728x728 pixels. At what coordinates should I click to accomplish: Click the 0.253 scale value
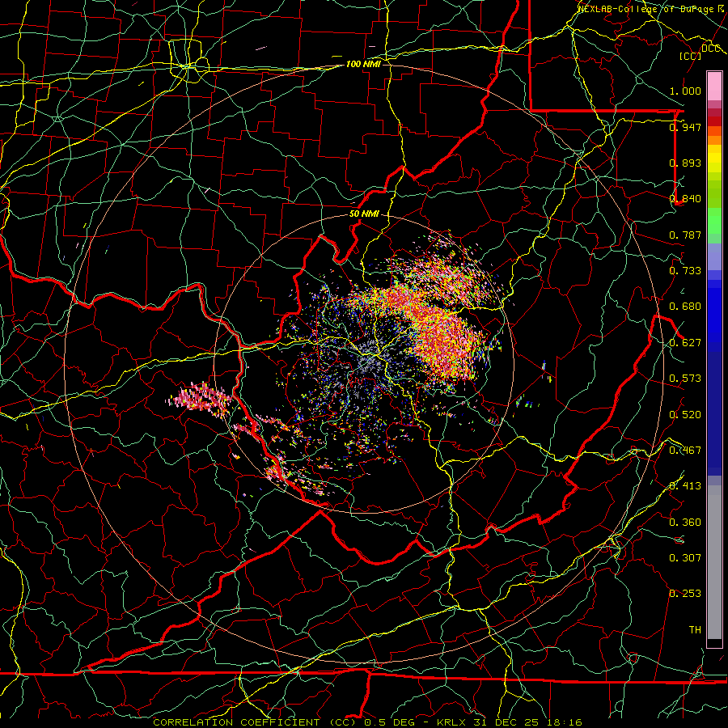[x=685, y=594]
